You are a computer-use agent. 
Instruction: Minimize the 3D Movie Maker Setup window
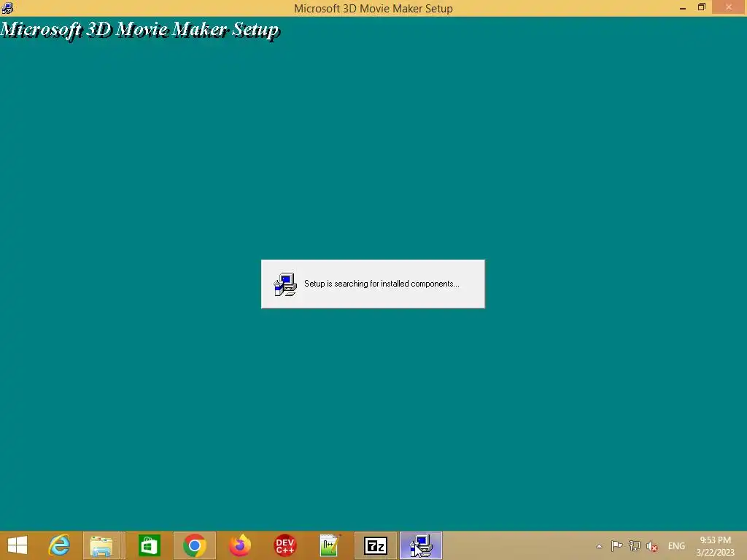(x=683, y=8)
